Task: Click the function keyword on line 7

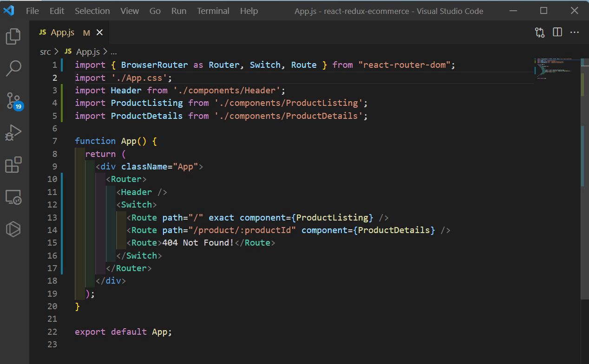Action: pyautogui.click(x=95, y=141)
